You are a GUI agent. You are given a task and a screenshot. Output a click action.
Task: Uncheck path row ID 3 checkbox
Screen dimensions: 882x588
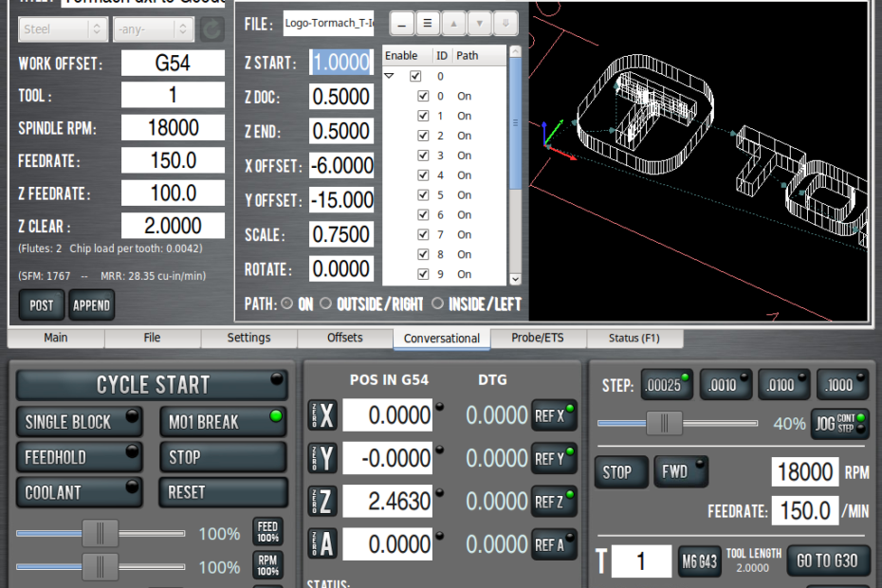click(423, 156)
